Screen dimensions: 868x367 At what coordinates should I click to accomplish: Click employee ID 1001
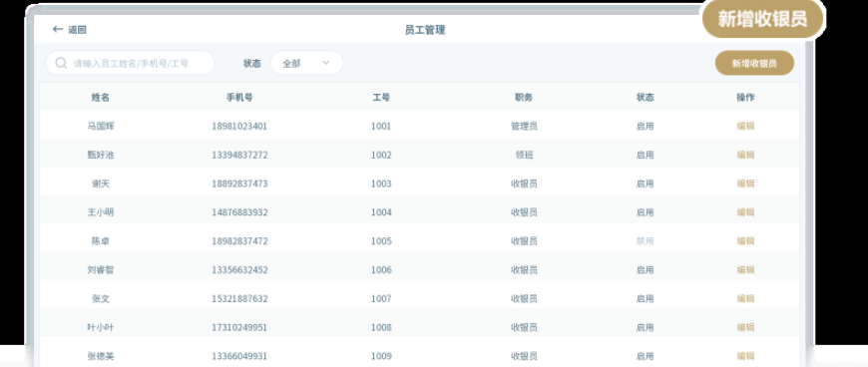pos(381,127)
